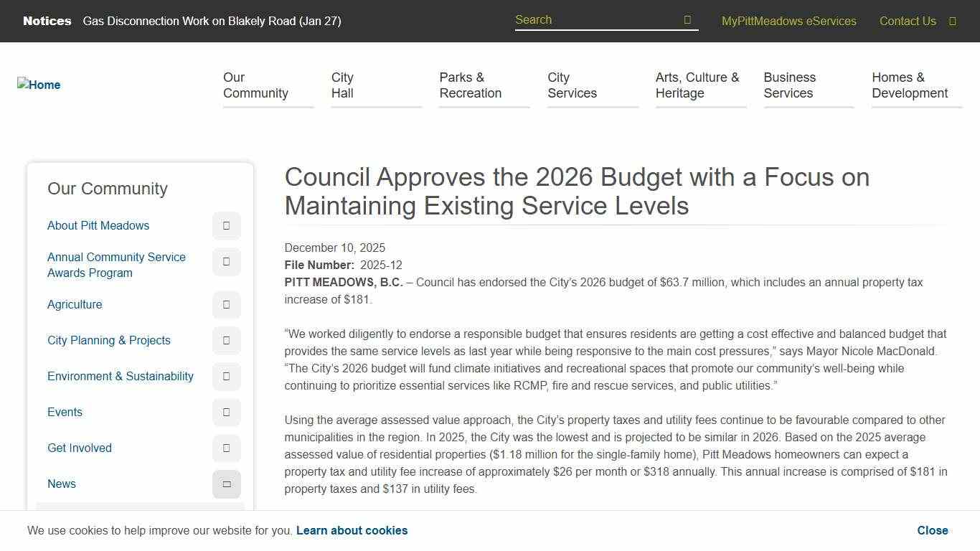This screenshot has width=980, height=551.
Task: Click the search magnifier icon
Action: 687,19
